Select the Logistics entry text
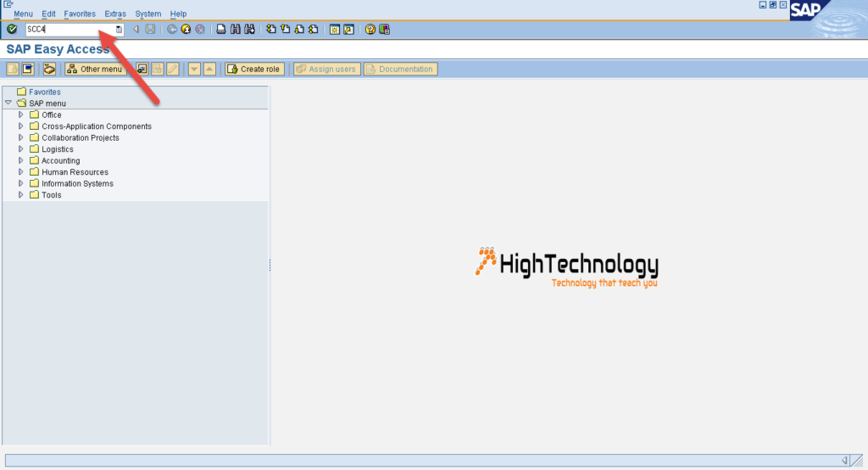The width and height of the screenshot is (868, 470). pos(58,149)
